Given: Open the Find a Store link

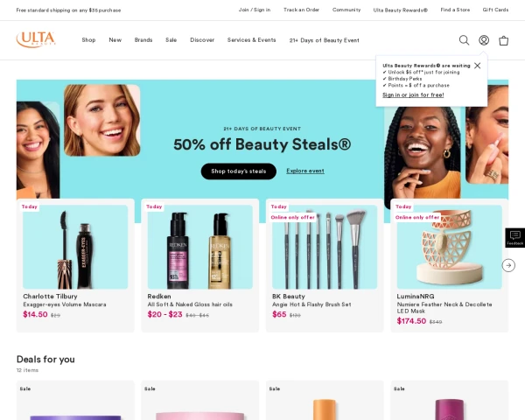Looking at the screenshot, I should click(x=455, y=10).
